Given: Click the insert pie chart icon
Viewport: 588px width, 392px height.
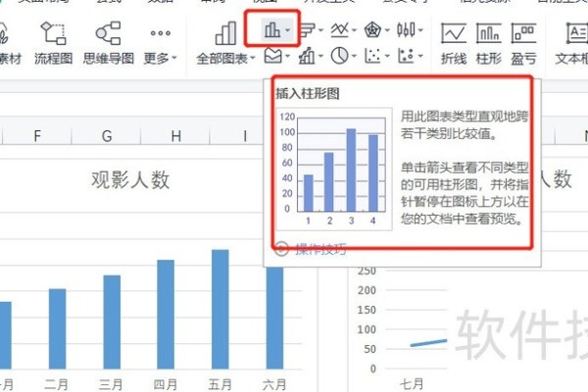Looking at the screenshot, I should 339,56.
